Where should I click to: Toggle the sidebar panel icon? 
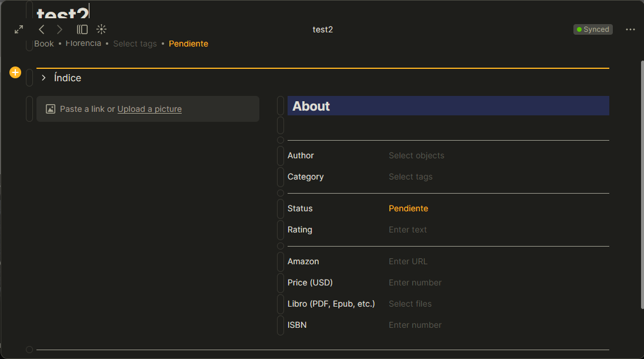[x=82, y=29]
